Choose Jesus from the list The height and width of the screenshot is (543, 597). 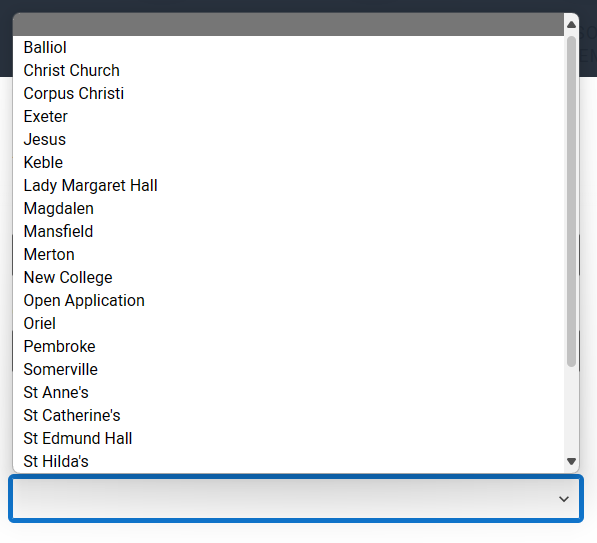coord(288,139)
